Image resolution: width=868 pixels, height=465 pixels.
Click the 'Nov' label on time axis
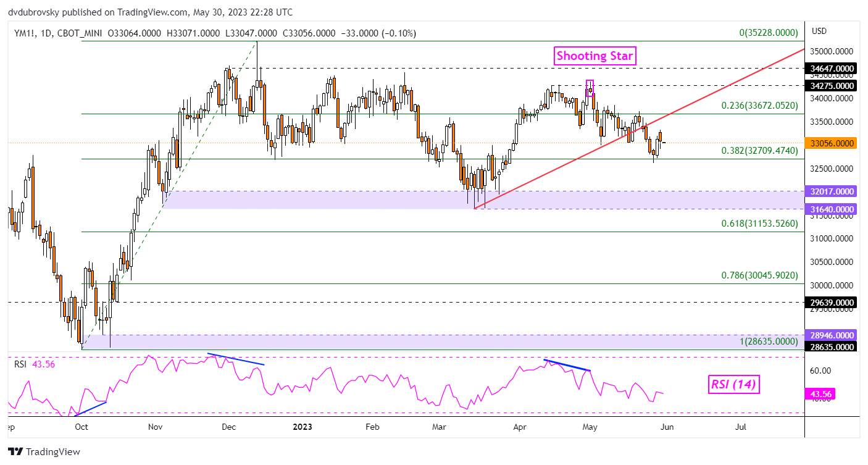coord(156,427)
